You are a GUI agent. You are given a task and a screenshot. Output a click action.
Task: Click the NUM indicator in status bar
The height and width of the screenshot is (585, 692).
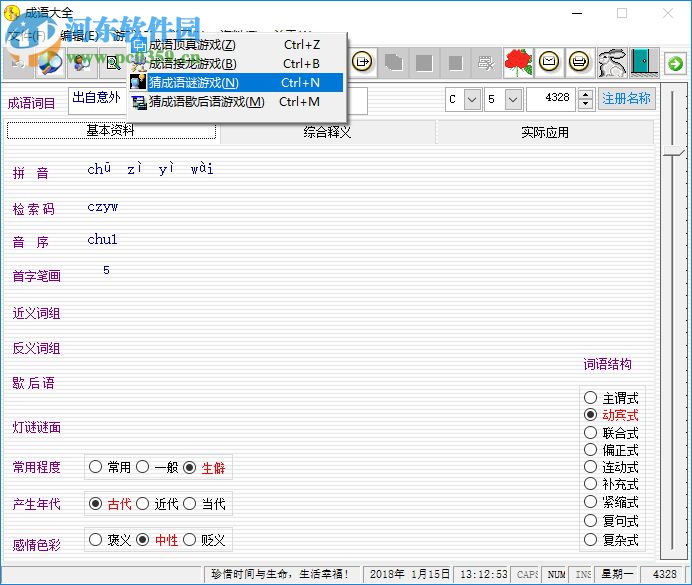pos(556,574)
